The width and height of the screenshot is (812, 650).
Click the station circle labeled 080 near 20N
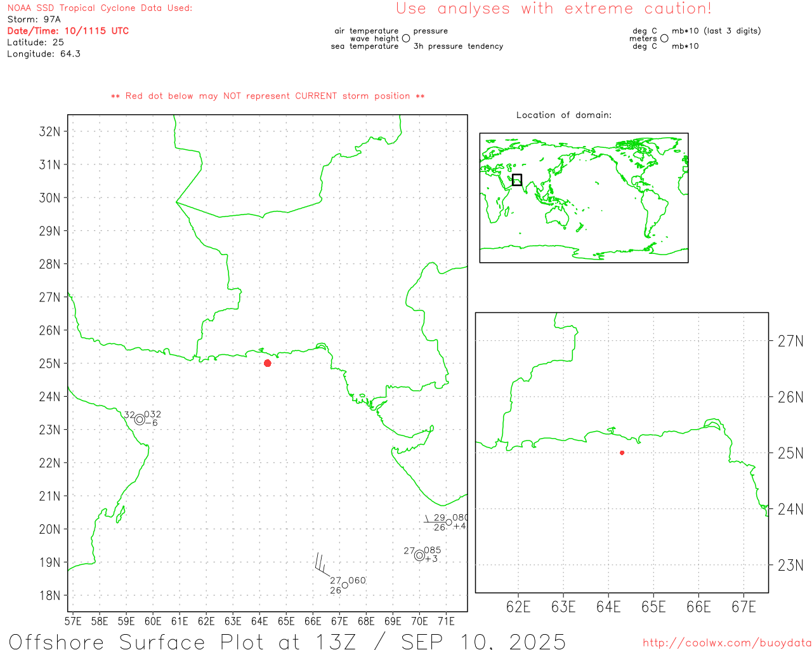click(449, 522)
